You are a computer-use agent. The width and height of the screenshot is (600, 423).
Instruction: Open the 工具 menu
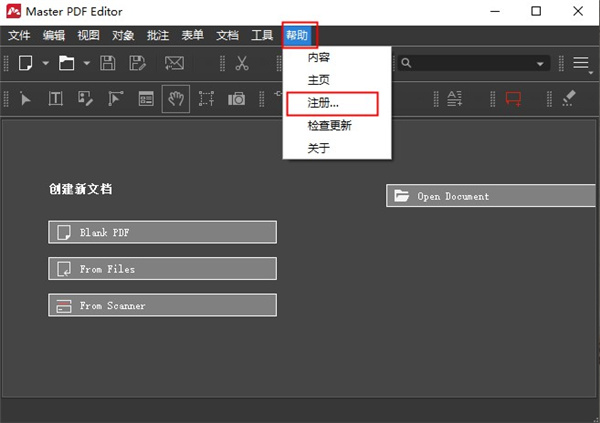point(262,36)
